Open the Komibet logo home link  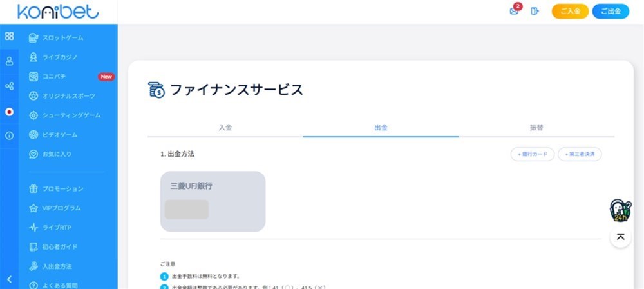pyautogui.click(x=58, y=12)
